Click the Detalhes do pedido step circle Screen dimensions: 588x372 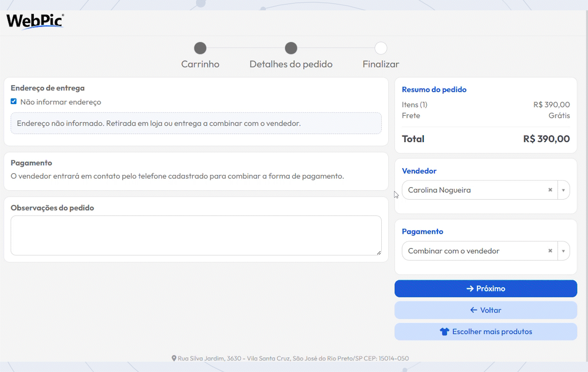pos(291,48)
